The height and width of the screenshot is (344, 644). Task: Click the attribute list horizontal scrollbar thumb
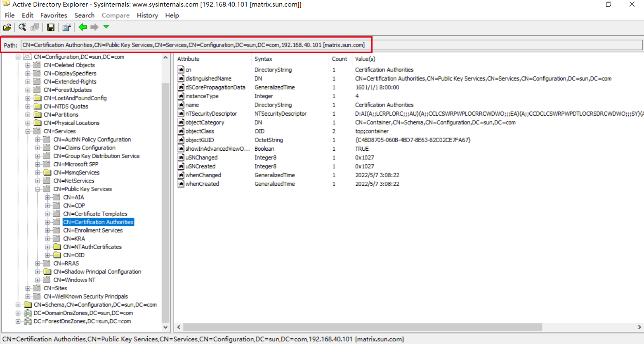click(363, 327)
